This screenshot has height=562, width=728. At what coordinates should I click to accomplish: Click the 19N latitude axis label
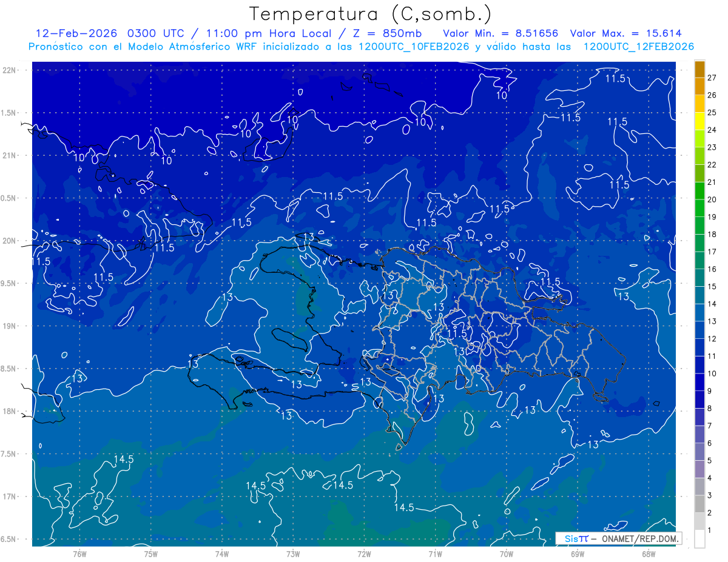tap(9, 326)
